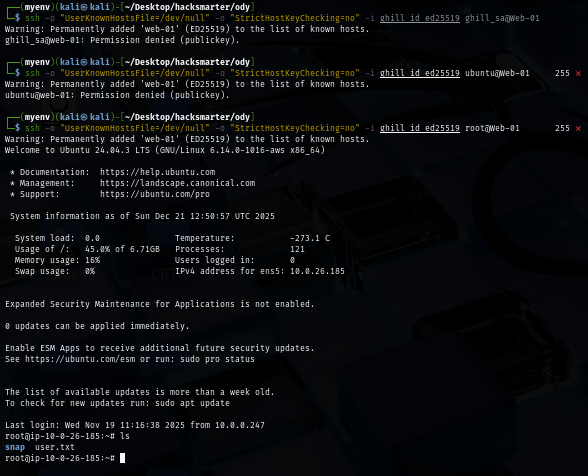Click the terminal cursor at the root prompt
The width and height of the screenshot is (588, 476).
coord(122,458)
